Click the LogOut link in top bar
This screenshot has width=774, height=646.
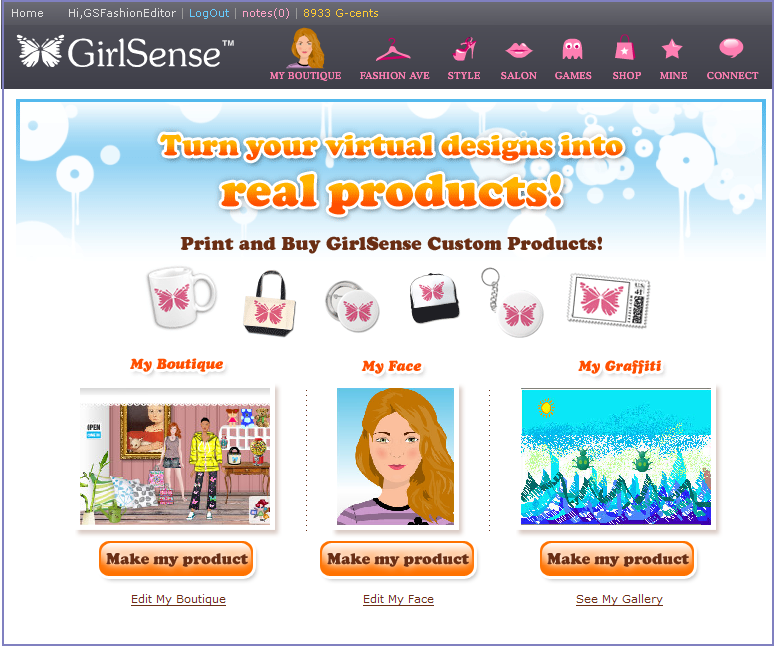209,13
